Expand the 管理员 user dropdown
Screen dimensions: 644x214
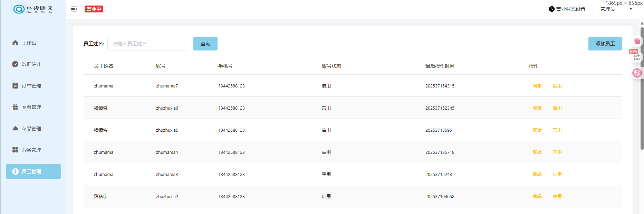coord(631,9)
